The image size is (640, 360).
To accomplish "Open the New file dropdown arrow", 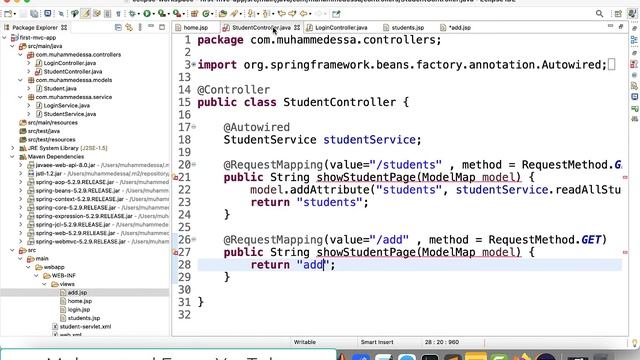I will pos(15,14).
